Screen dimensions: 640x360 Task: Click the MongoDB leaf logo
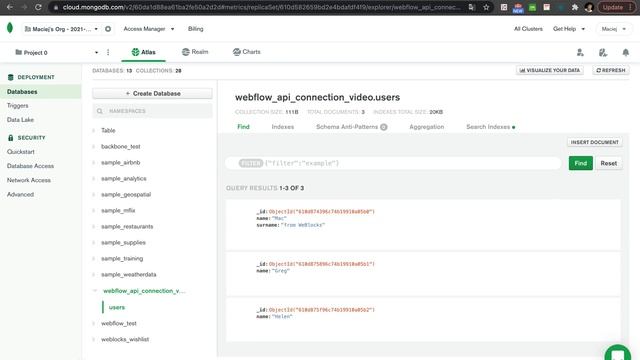[10, 28]
